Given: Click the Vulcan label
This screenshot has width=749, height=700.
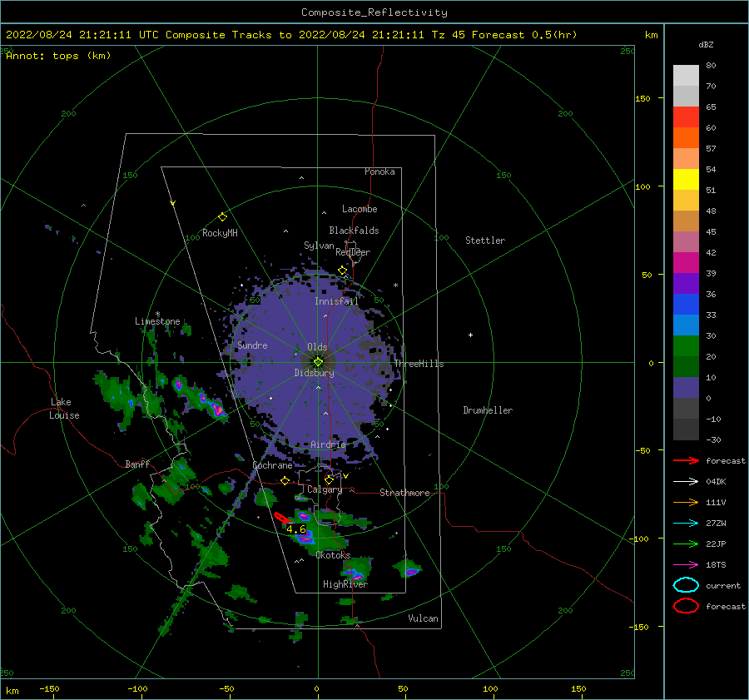Looking at the screenshot, I should 423,618.
